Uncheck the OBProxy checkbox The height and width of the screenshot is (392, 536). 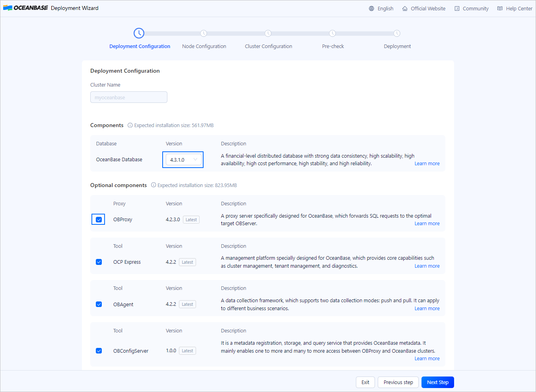(x=99, y=220)
